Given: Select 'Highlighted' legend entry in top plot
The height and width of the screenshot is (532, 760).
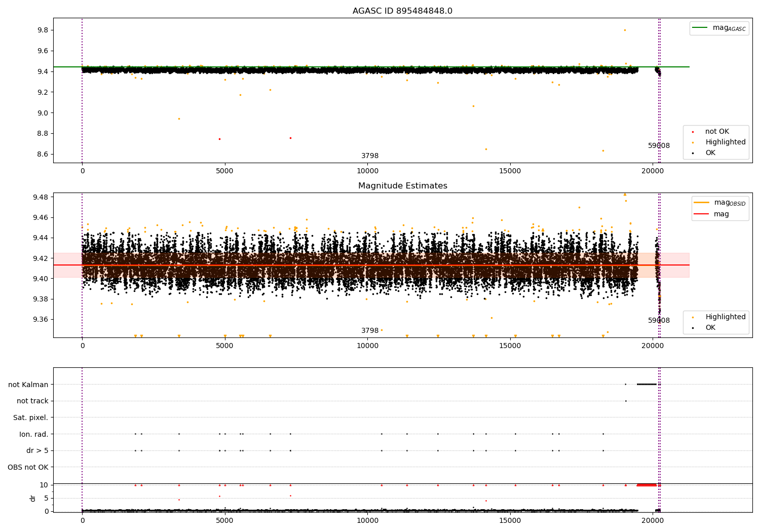Looking at the screenshot, I should pos(725,142).
